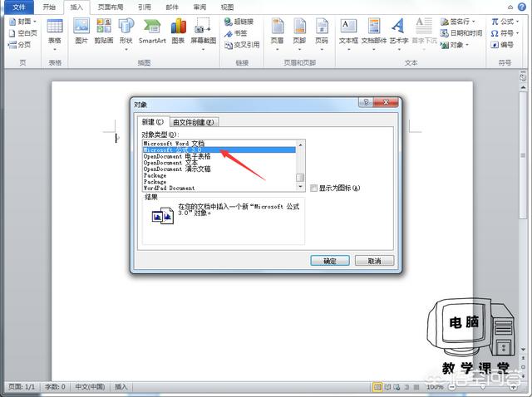Viewport: 532px width, 397px height.
Task: Select the Create from File (由文件创建) tab
Action: (194, 122)
